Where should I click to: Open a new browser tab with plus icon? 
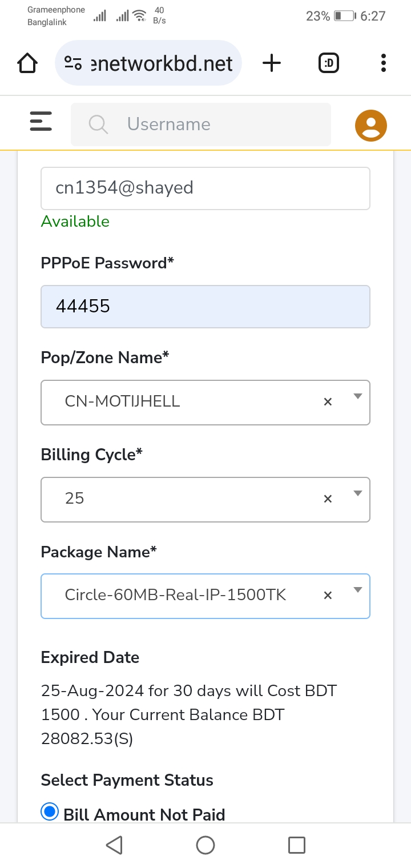click(x=272, y=63)
